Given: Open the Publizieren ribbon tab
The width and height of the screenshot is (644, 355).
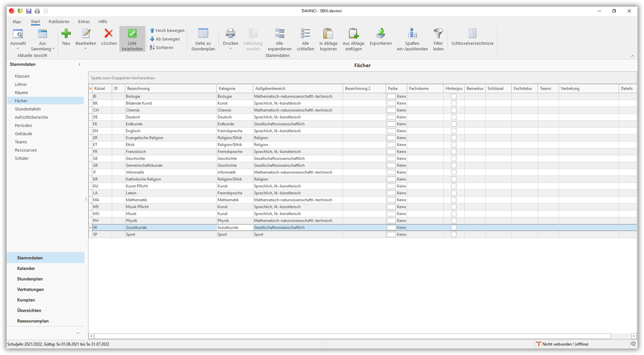Looking at the screenshot, I should pos(59,22).
